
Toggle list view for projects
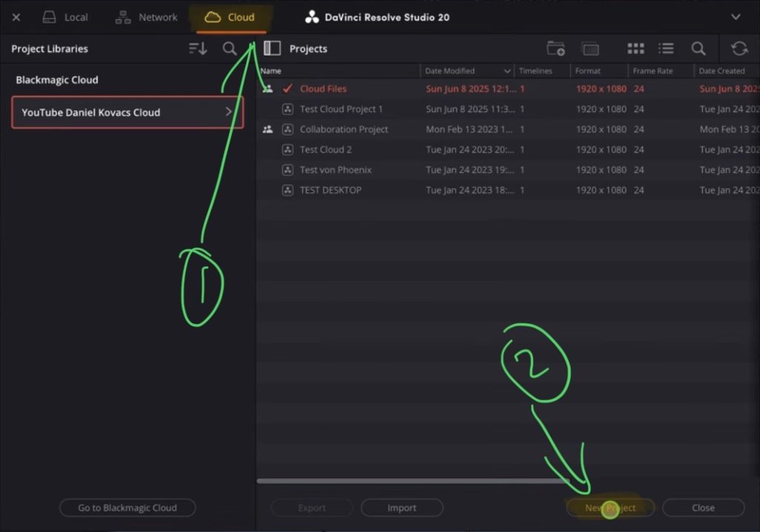tap(666, 47)
